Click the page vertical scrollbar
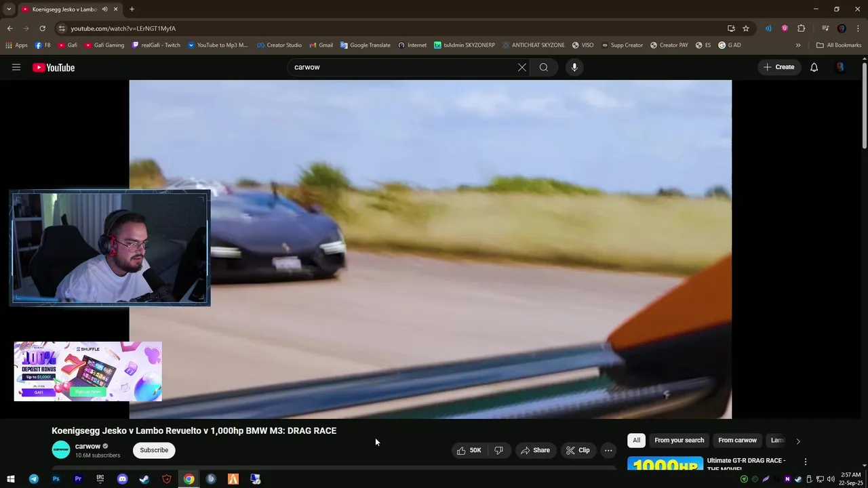 pos(865,104)
